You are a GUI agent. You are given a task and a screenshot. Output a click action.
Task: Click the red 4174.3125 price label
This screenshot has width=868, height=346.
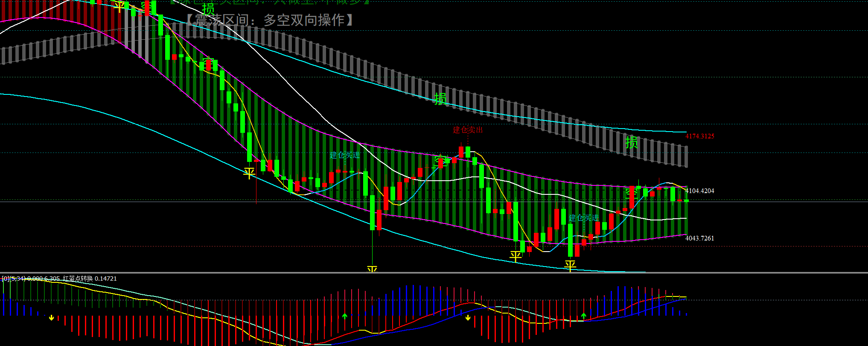pos(700,136)
